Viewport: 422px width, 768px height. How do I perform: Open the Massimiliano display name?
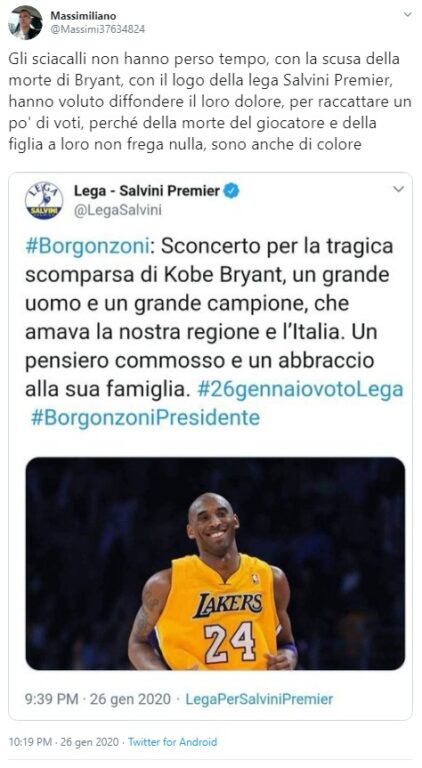pyautogui.click(x=83, y=16)
